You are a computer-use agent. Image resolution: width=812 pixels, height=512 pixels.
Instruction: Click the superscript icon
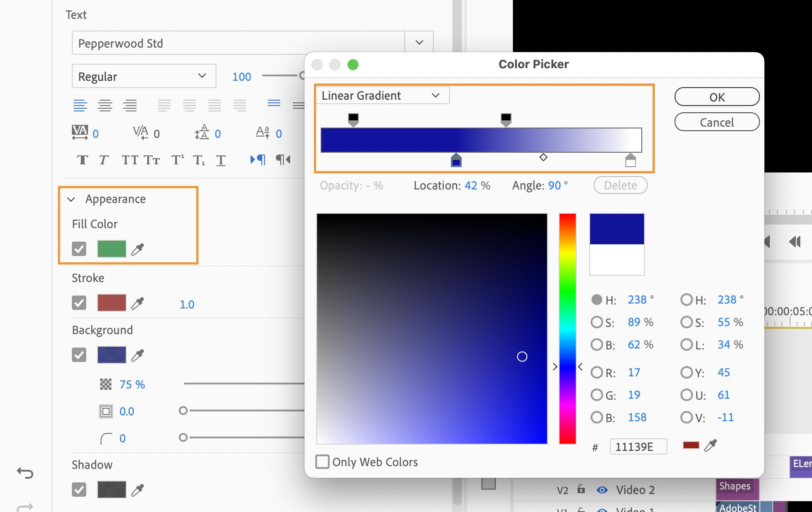[x=177, y=159]
